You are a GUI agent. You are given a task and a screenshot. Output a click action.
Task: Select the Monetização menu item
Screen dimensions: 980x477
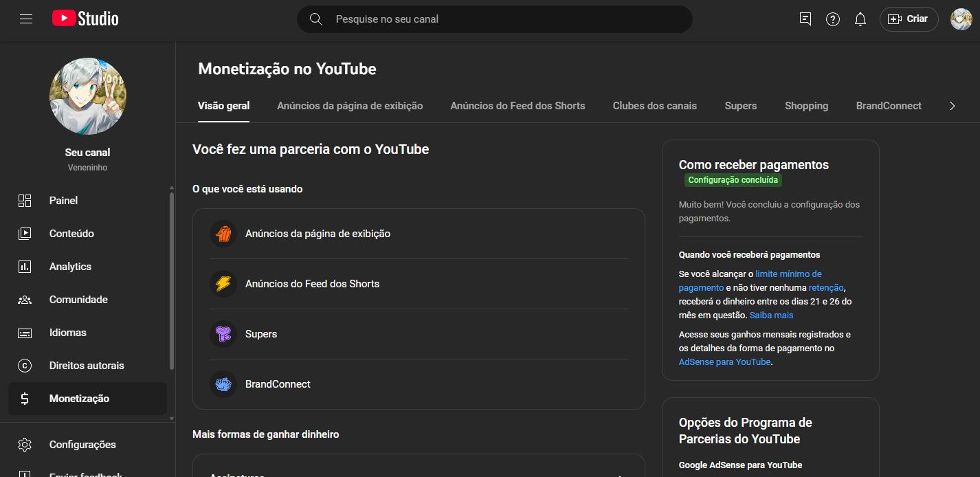[88, 399]
